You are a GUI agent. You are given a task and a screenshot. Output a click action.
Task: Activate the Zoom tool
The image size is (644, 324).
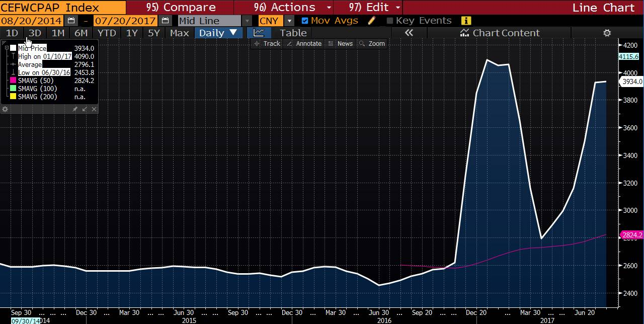click(372, 44)
